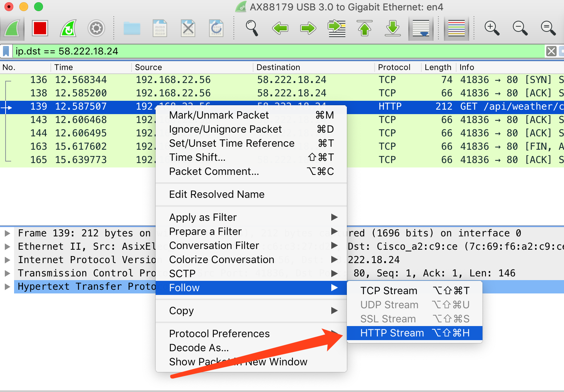Close this capture file
Screen dimensions: 564x392
click(188, 28)
